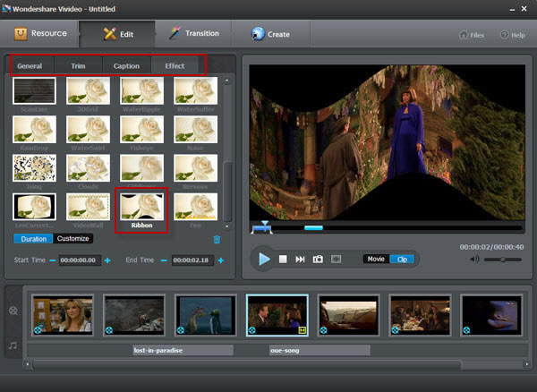Viewport: 537px width, 392px height.
Task: Click the effect badge on the highlighted clip
Action: click(303, 330)
